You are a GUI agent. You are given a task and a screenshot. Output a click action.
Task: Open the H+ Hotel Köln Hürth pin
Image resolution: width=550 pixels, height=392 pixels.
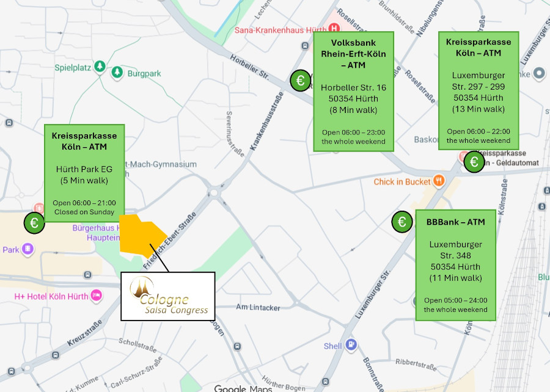coord(97,296)
